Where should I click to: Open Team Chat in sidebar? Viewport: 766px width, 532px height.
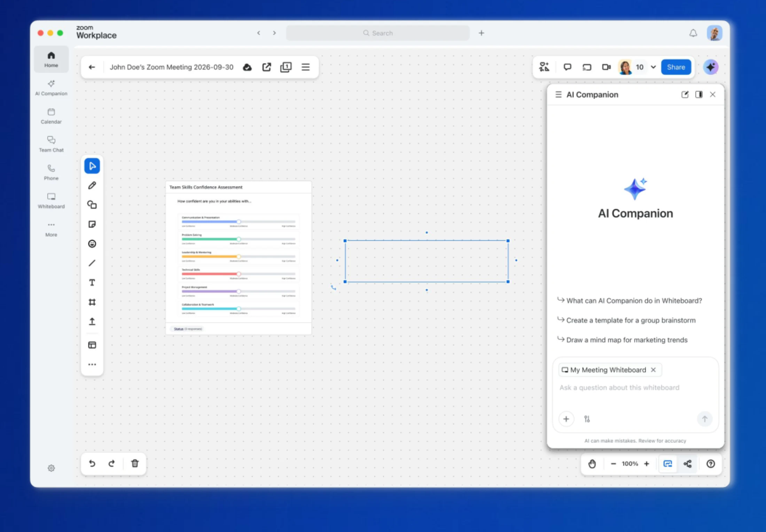pos(51,144)
